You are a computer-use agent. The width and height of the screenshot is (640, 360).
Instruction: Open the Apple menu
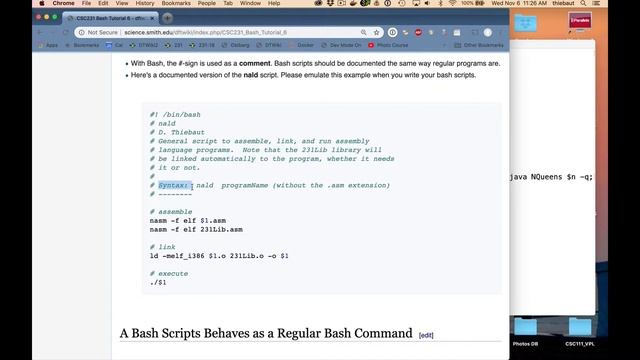42,3
